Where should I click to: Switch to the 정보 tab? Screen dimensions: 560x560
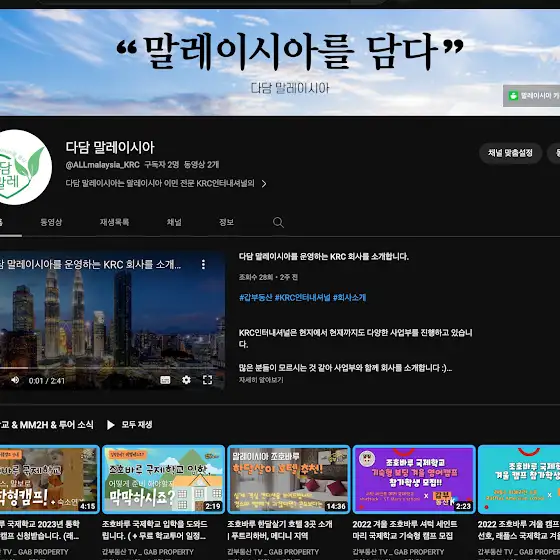[x=226, y=222]
